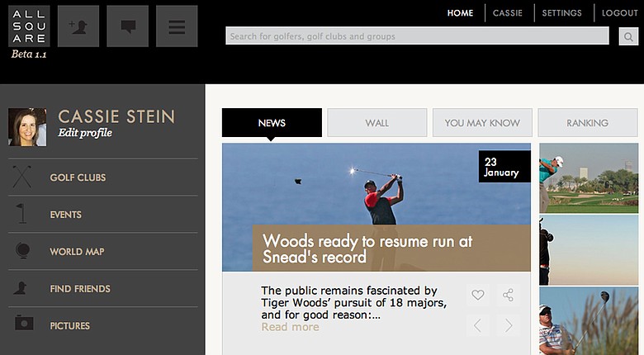This screenshot has width=644, height=355.
Task: Like the Woods article with heart icon
Action: click(478, 295)
